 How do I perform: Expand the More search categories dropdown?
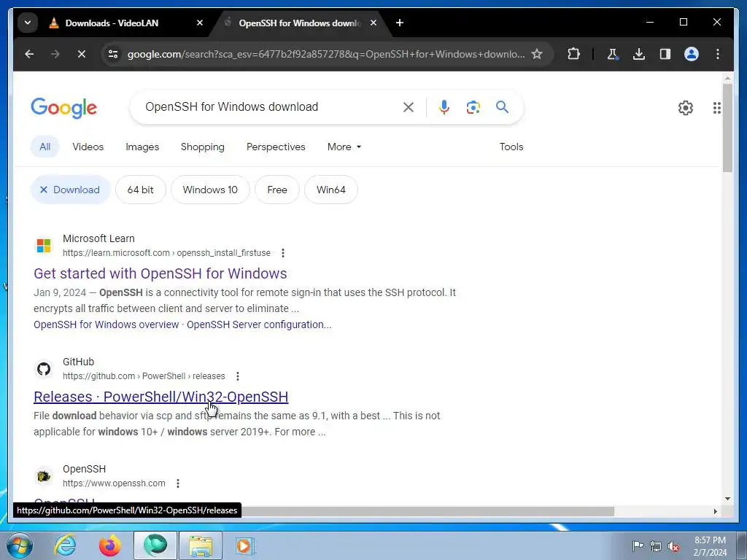pos(344,147)
